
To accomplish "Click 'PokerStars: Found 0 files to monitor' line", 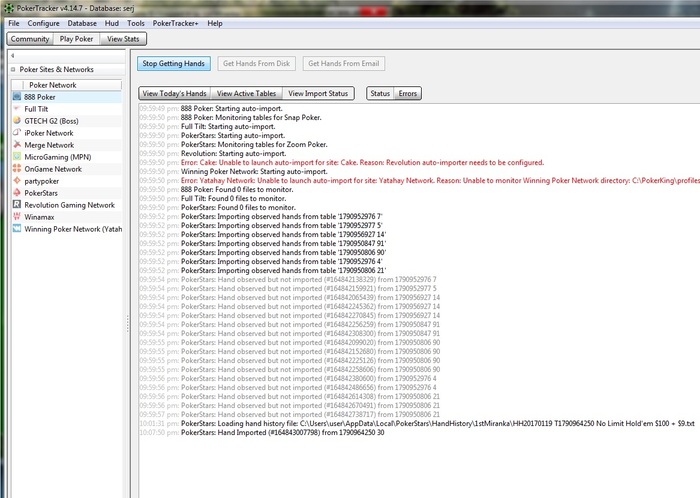I will [x=217, y=208].
